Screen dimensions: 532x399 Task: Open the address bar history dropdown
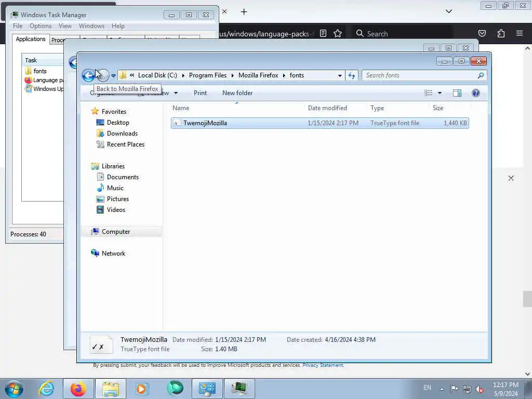coord(340,76)
